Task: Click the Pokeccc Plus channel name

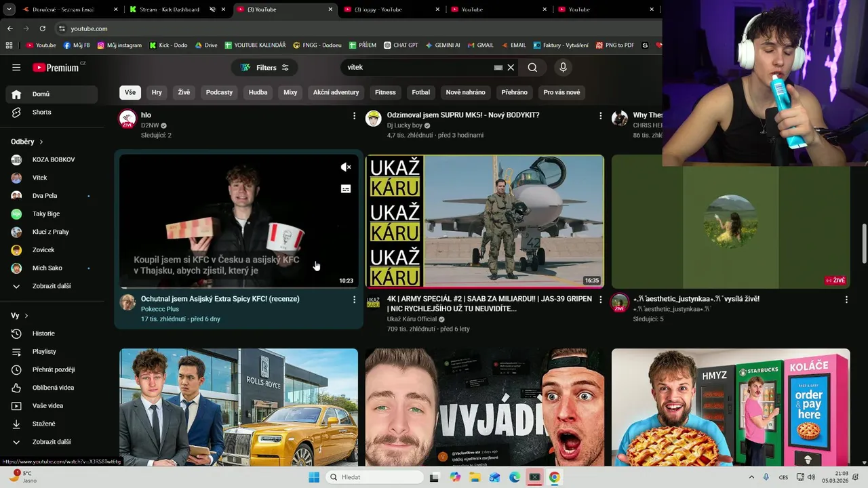Action: (x=160, y=309)
